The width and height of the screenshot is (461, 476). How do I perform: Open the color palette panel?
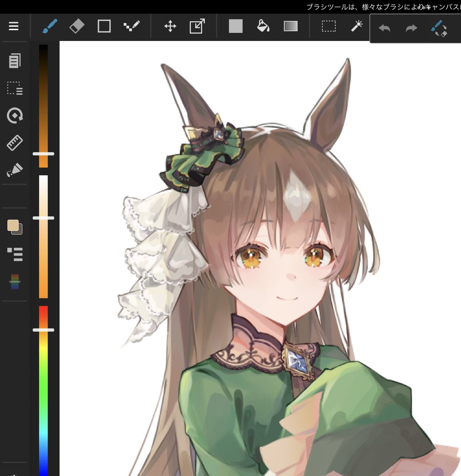[15, 282]
